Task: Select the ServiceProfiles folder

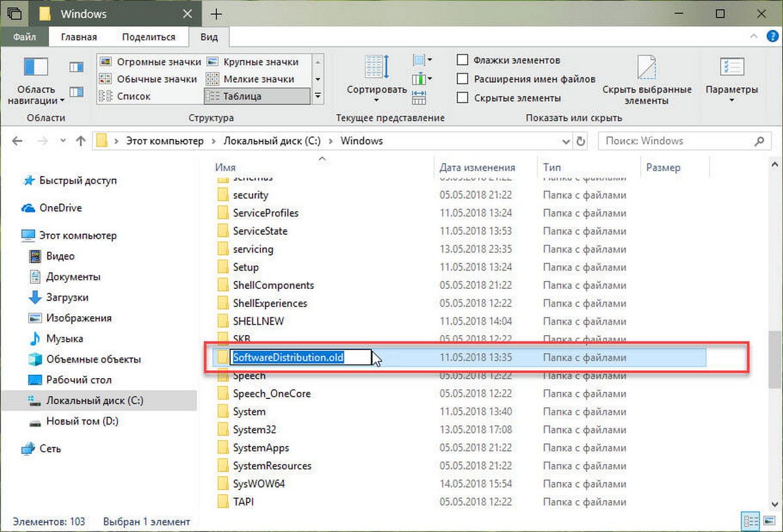Action: 266,213
